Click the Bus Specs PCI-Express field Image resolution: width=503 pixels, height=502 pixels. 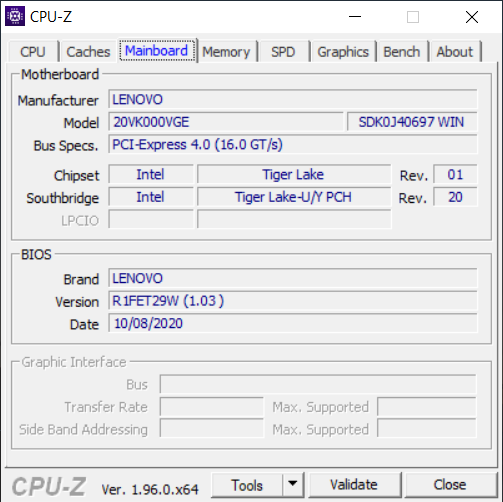pos(293,144)
